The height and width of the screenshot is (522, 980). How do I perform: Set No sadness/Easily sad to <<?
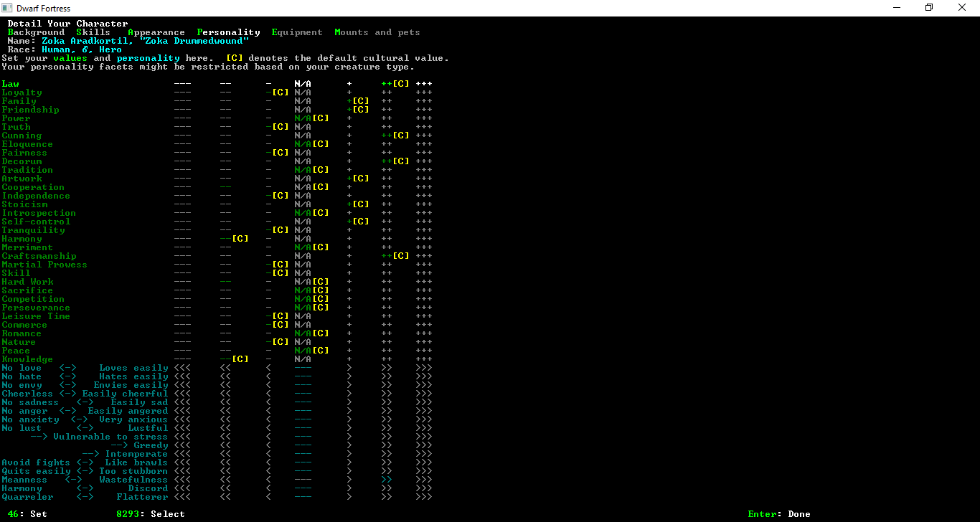point(225,402)
